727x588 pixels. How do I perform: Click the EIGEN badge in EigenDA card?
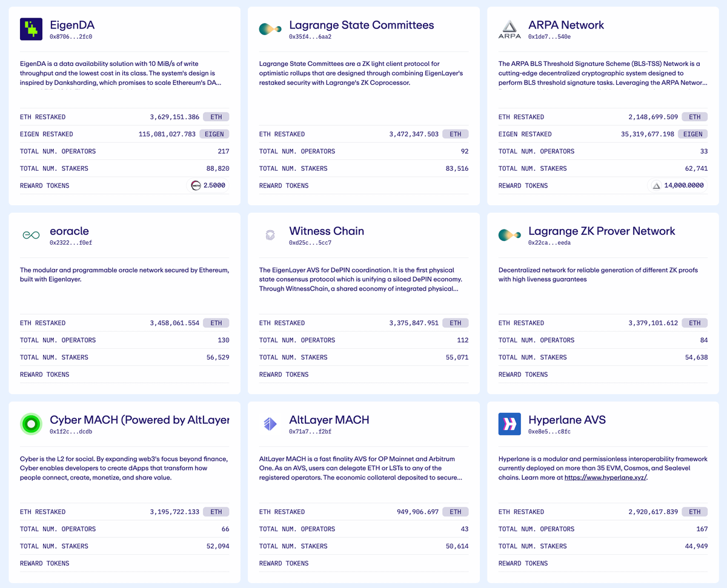(214, 134)
